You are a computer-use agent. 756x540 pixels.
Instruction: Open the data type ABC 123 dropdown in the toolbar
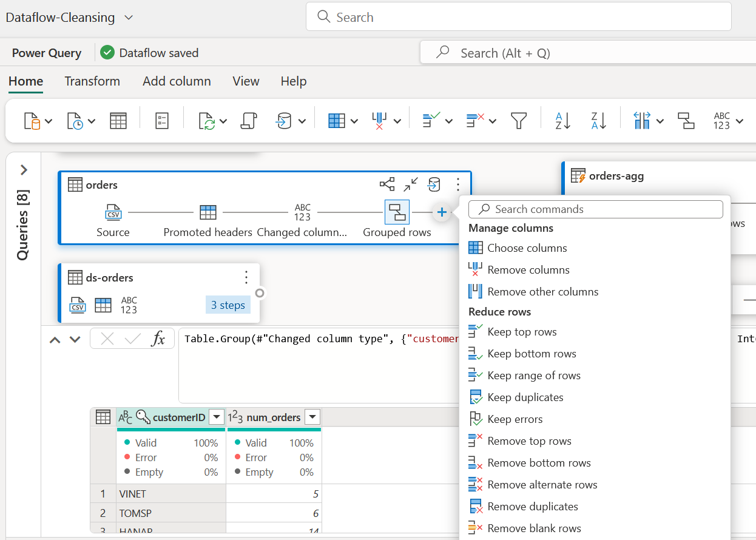[740, 121]
